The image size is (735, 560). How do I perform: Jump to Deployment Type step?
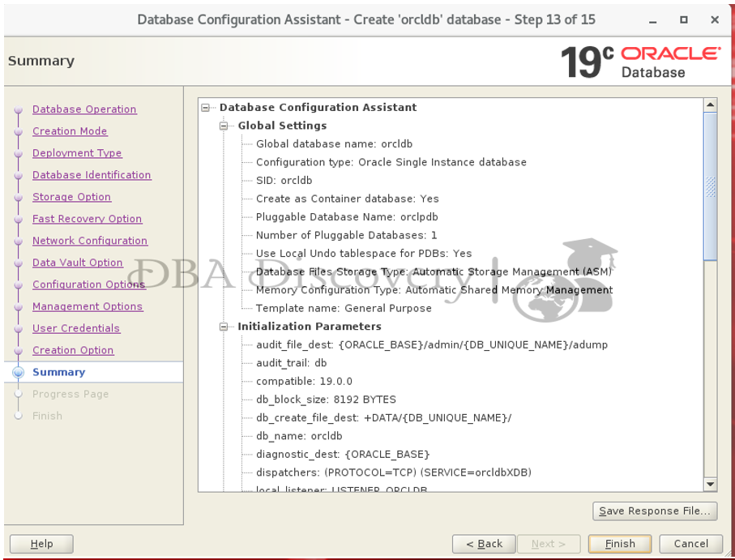pos(77,153)
